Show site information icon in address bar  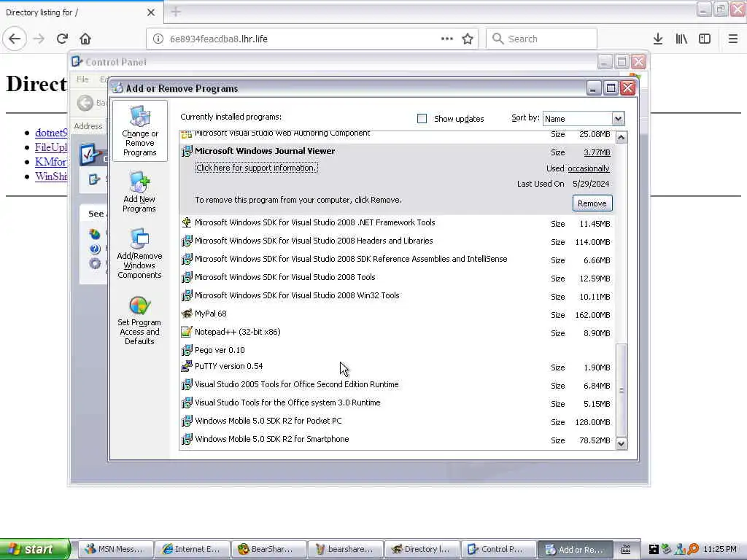click(158, 39)
